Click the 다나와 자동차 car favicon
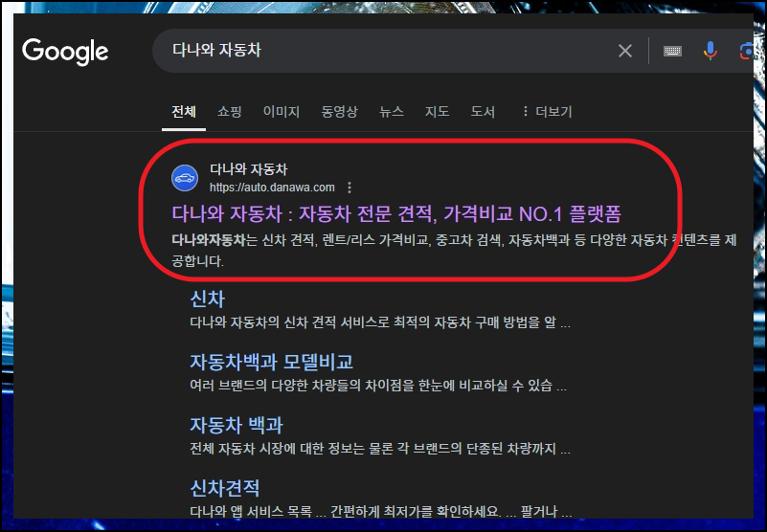The height and width of the screenshot is (532, 767). [x=185, y=178]
